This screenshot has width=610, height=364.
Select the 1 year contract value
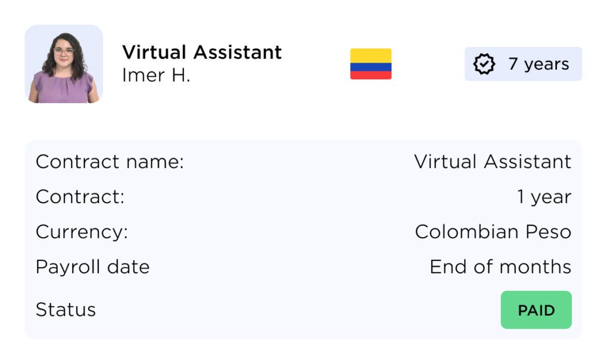544,197
